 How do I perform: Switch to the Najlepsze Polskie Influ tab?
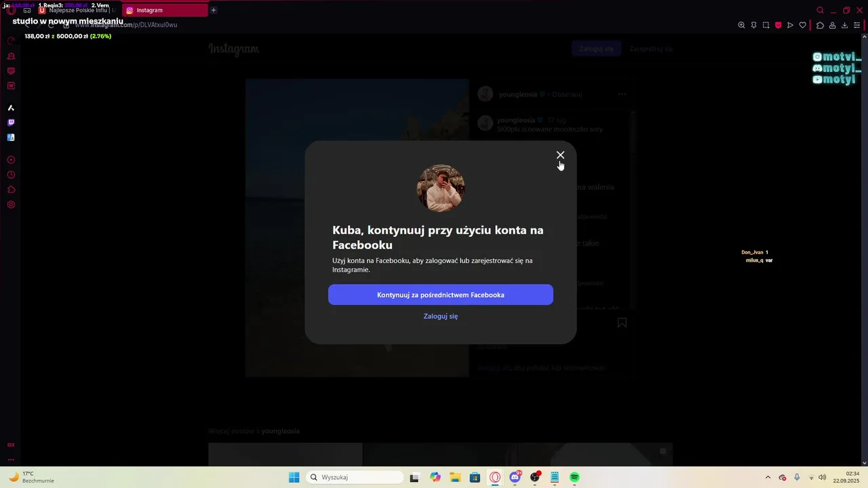(78, 10)
